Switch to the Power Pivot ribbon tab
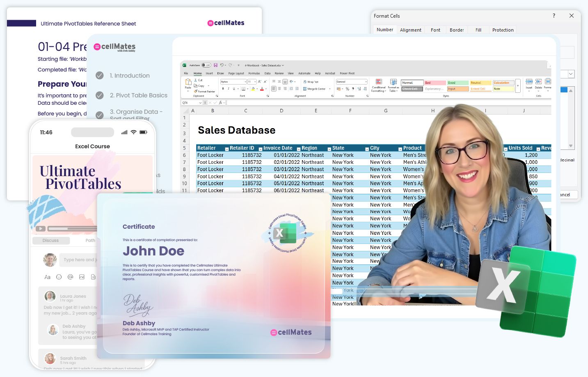588x377 pixels. (x=347, y=74)
